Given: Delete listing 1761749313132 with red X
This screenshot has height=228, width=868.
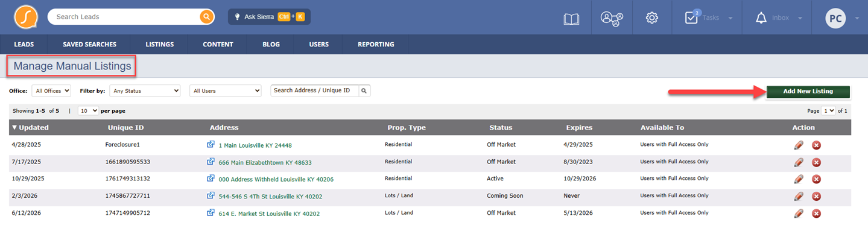Looking at the screenshot, I should click(x=816, y=179).
